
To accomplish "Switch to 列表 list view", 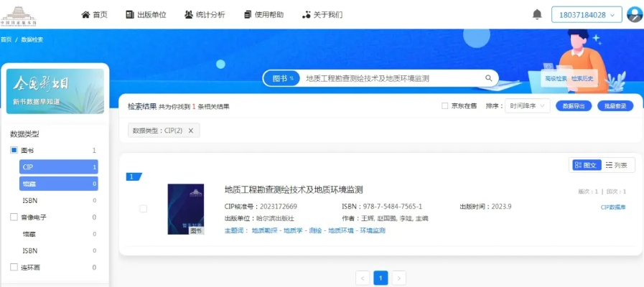I will point(617,165).
